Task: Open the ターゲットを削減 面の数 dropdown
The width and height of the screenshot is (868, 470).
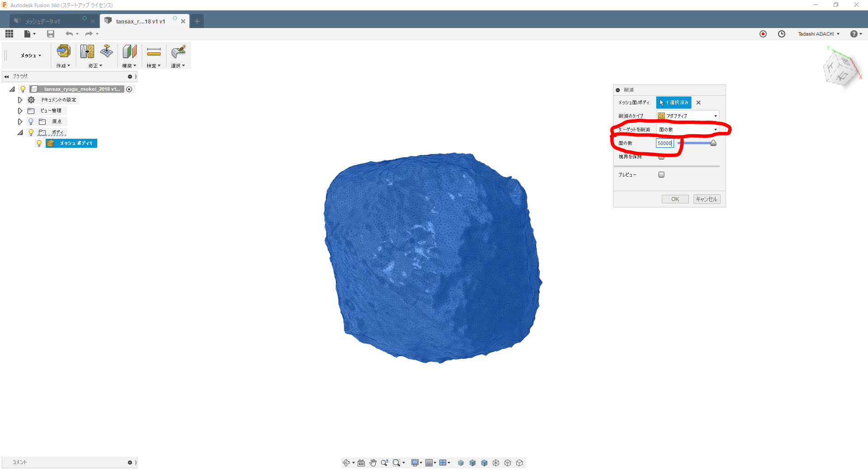Action: pos(688,129)
